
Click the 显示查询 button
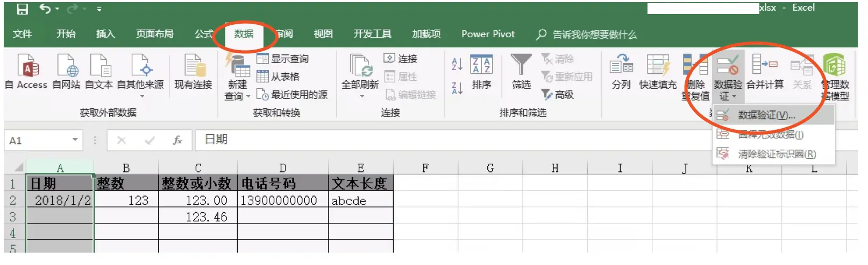283,59
